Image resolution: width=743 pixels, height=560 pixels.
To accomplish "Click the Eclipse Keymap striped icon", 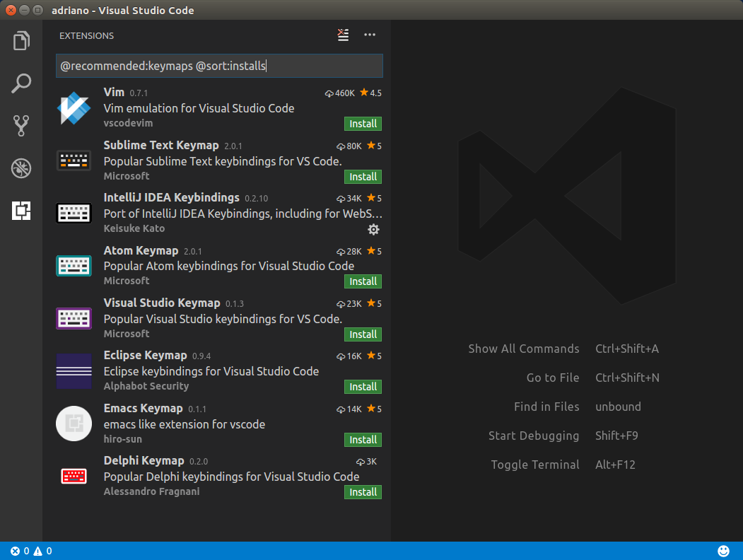I will (74, 371).
